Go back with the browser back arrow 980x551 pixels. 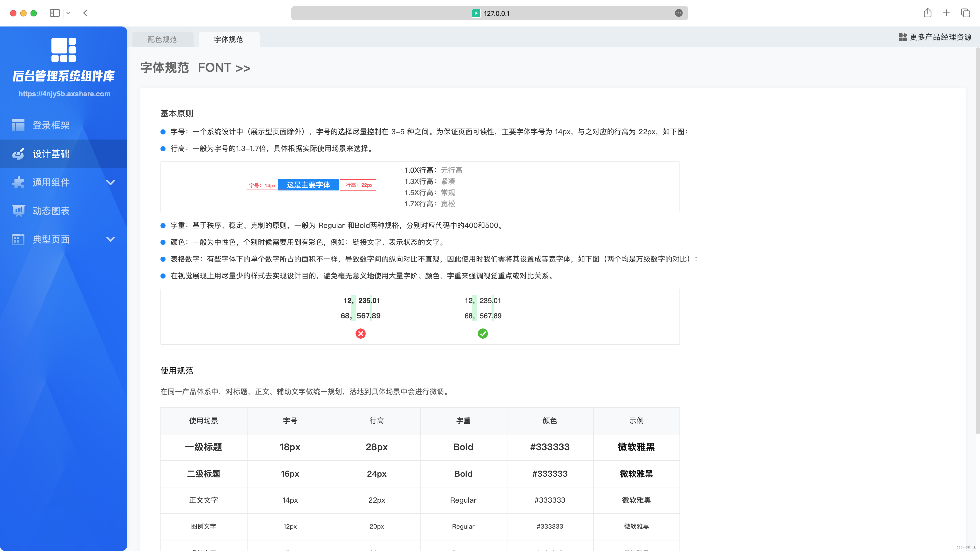point(86,13)
